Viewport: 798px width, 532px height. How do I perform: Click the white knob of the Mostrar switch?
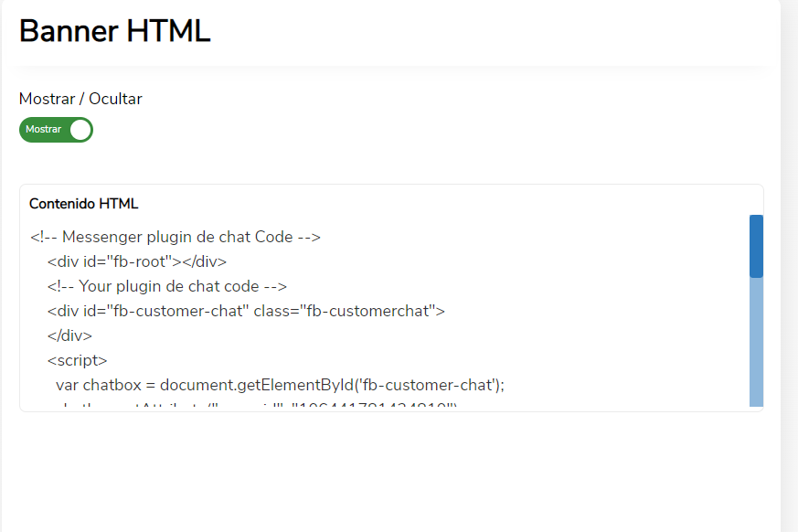(x=80, y=130)
